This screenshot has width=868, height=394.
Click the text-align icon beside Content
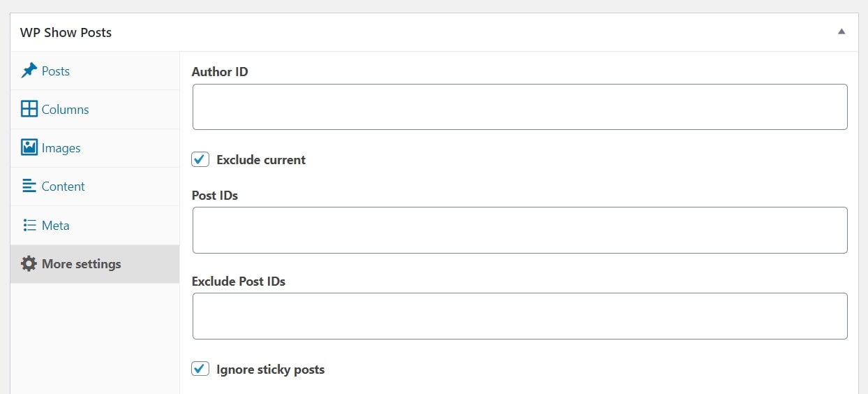click(x=29, y=186)
